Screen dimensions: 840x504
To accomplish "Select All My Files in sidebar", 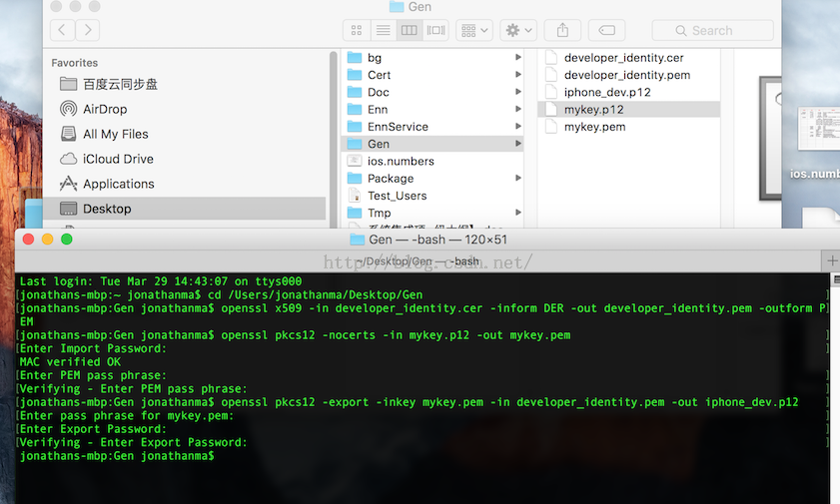I will 115,134.
